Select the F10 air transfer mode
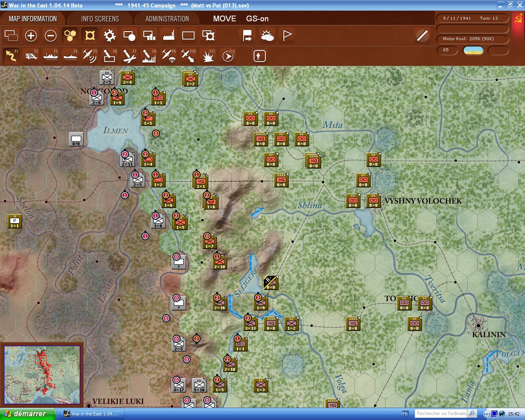Image resolution: width=525 pixels, height=420 pixels. [x=188, y=56]
